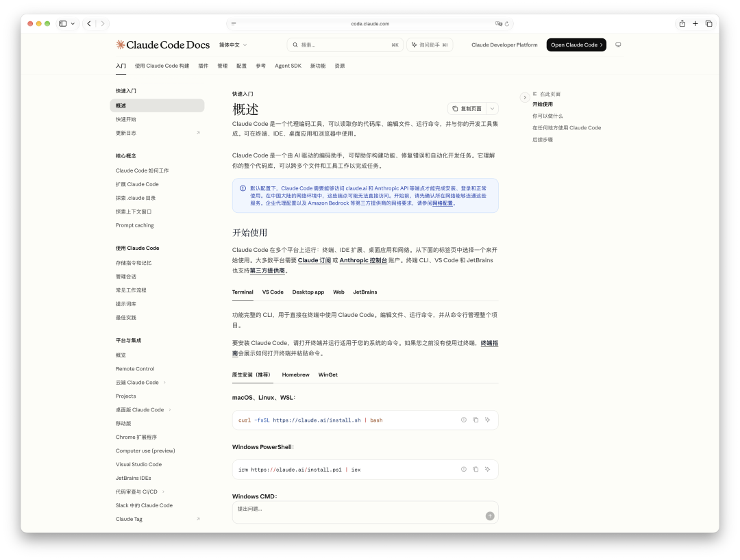
Task: Switch to the VS Code tab
Action: coord(273,292)
